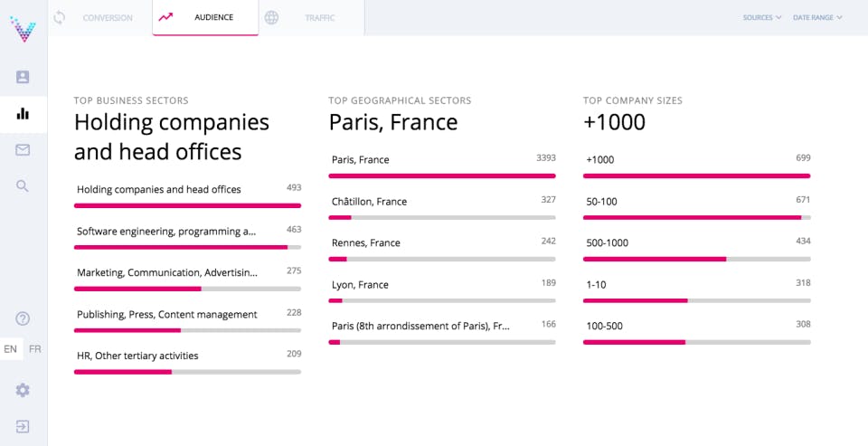
Task: Click the logo icon at top left
Action: (24, 29)
